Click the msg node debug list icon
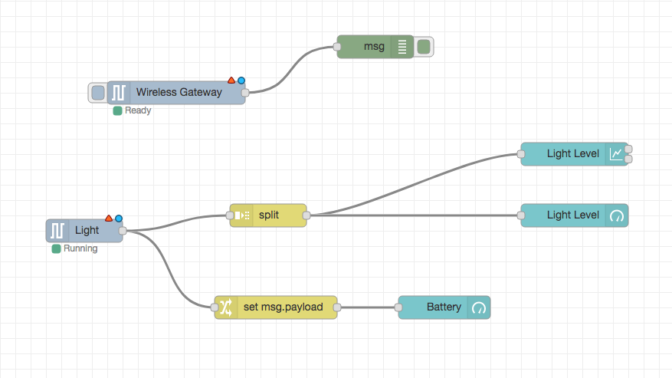The image size is (672, 378). pos(402,47)
